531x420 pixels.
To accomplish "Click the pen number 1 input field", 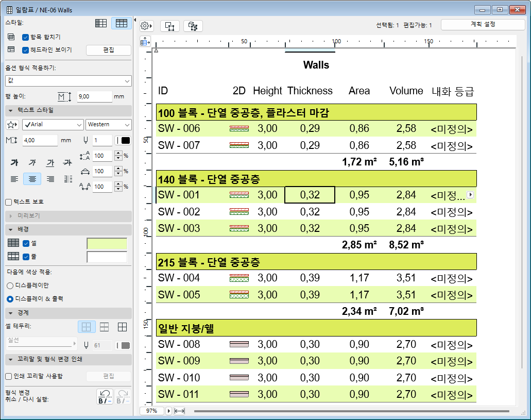I will pyautogui.click(x=102, y=141).
